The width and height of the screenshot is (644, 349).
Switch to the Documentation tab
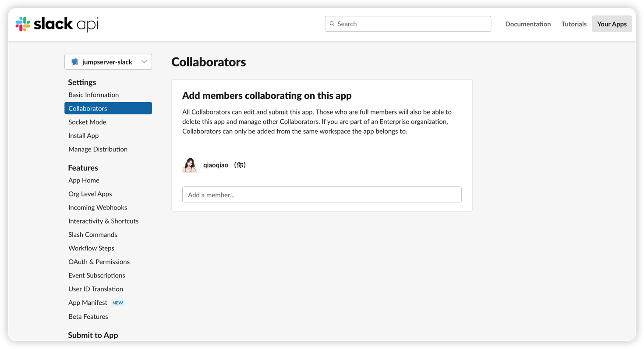click(x=528, y=24)
